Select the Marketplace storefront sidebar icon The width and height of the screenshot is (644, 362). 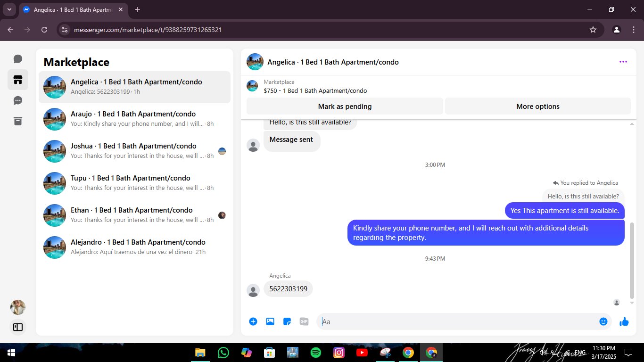18,80
